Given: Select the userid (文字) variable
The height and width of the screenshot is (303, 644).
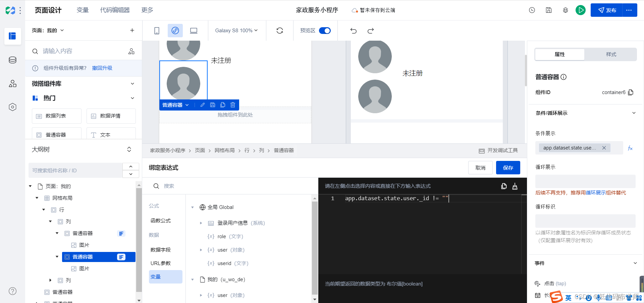Looking at the screenshot, I should click(x=228, y=263).
